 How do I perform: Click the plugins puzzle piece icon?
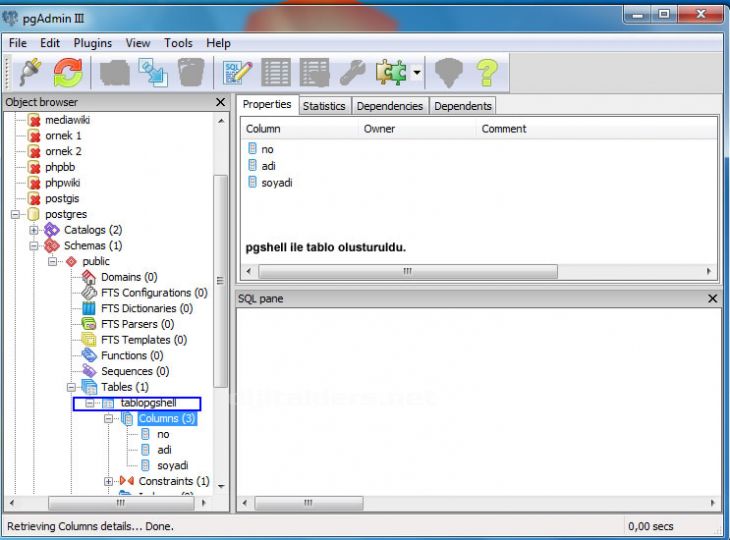(391, 72)
